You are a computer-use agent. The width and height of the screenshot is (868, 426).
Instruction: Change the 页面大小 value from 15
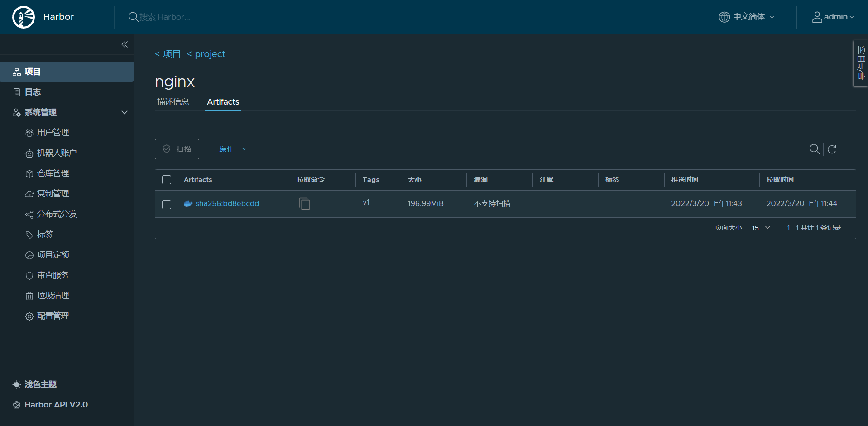tap(761, 228)
